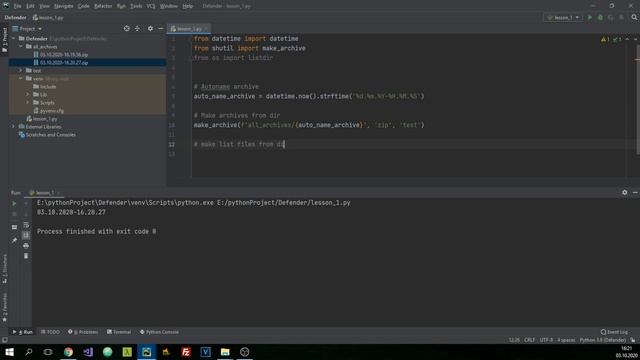Toggle scroll-to-end in Run console
This screenshot has height=360, width=640.
[x=26, y=235]
